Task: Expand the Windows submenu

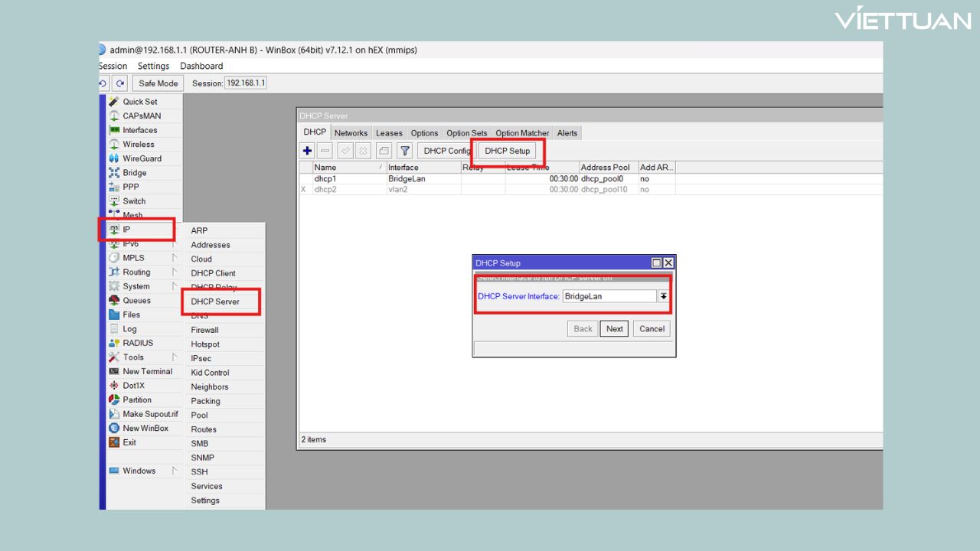Action: point(144,471)
